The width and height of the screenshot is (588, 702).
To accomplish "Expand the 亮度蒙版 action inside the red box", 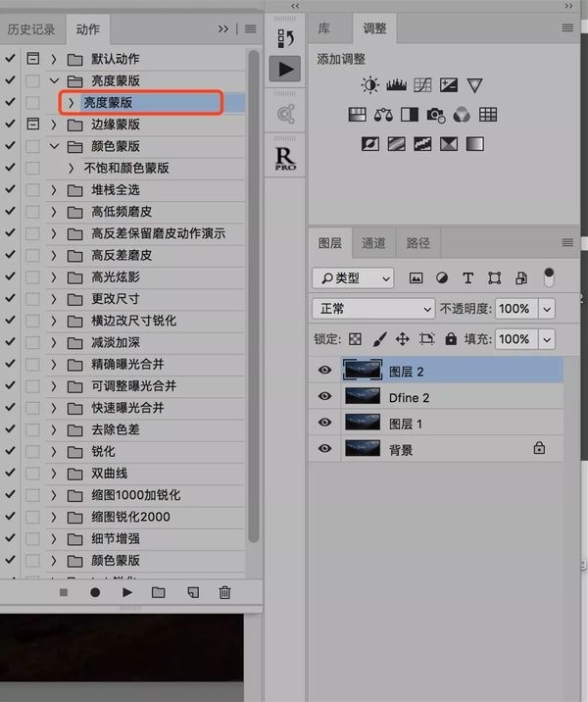I will (x=71, y=102).
